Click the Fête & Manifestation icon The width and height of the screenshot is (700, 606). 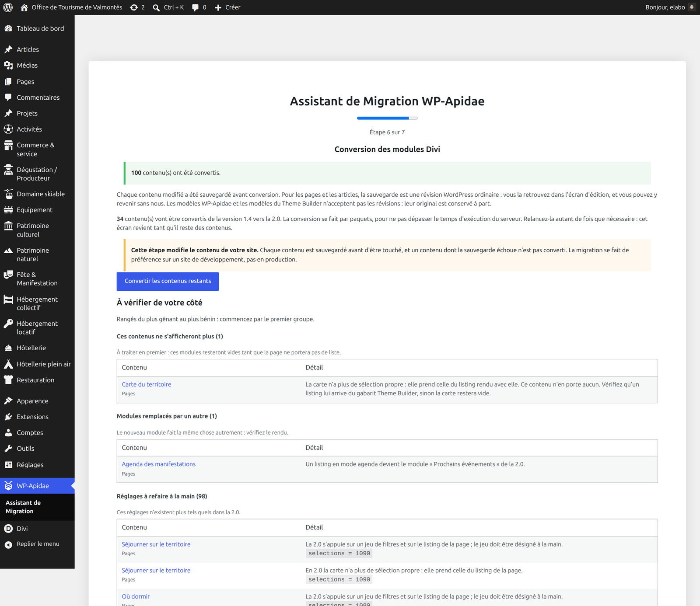[x=8, y=275]
